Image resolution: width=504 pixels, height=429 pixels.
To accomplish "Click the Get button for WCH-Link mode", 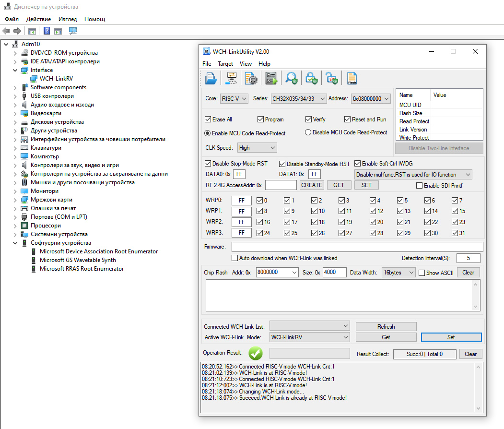I will tap(386, 337).
